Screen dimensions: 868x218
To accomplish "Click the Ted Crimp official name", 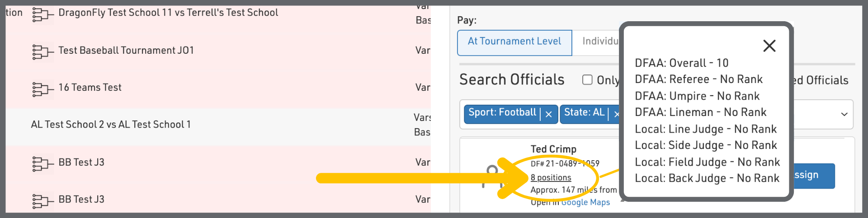I will (x=553, y=149).
